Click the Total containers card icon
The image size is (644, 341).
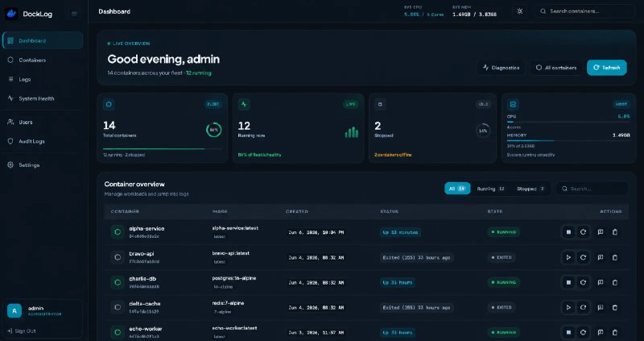point(109,105)
